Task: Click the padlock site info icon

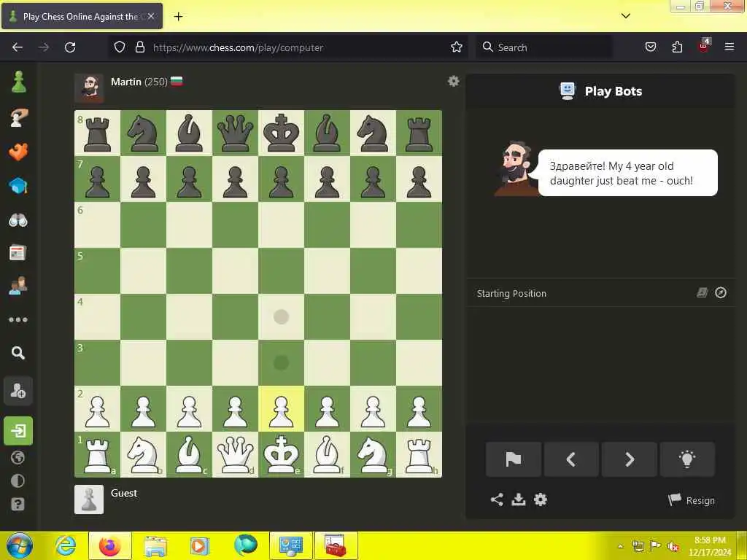Action: point(139,47)
